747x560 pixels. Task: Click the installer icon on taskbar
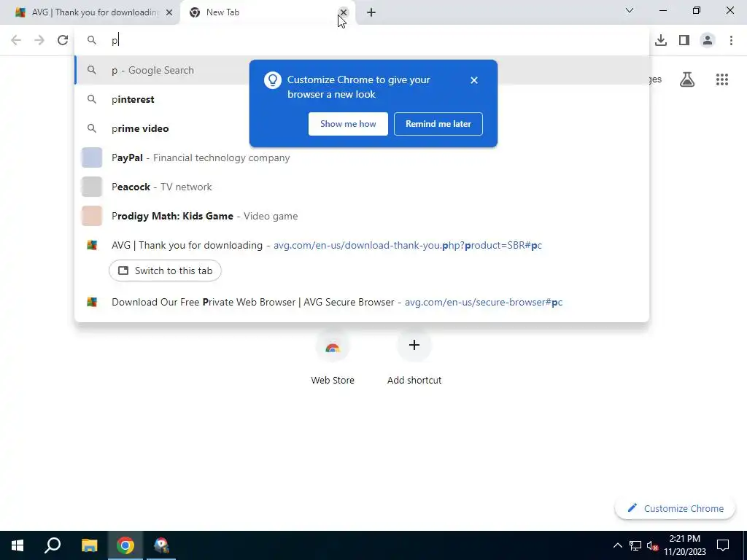[161, 545]
